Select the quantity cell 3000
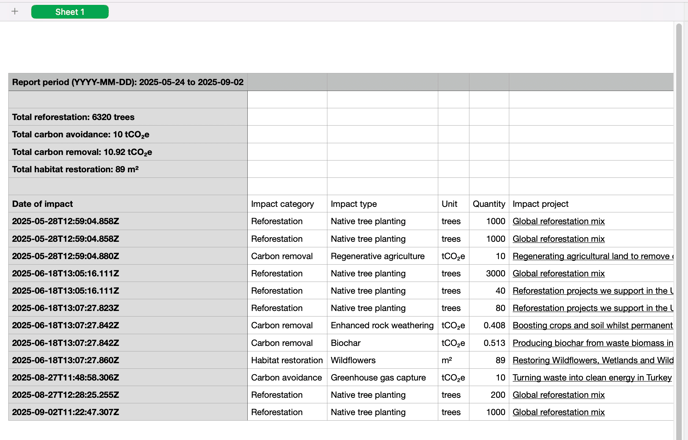The height and width of the screenshot is (440, 688). [489, 274]
